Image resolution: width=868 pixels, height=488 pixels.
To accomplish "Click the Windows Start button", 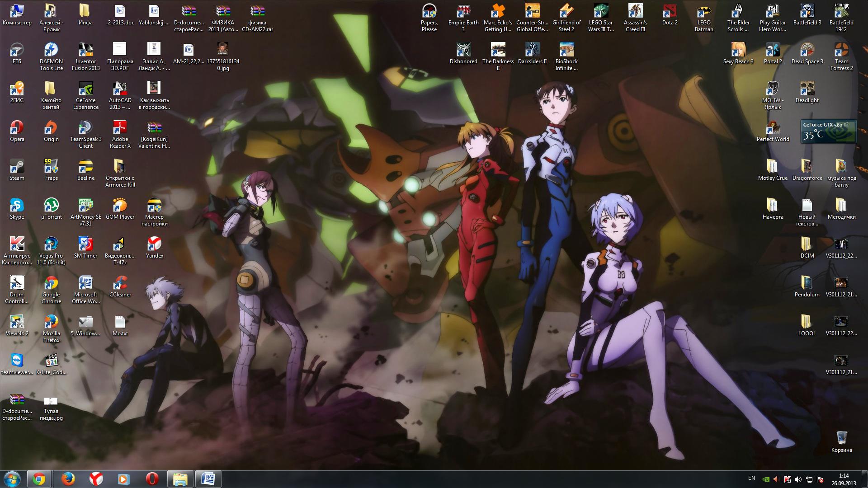I will 12,479.
